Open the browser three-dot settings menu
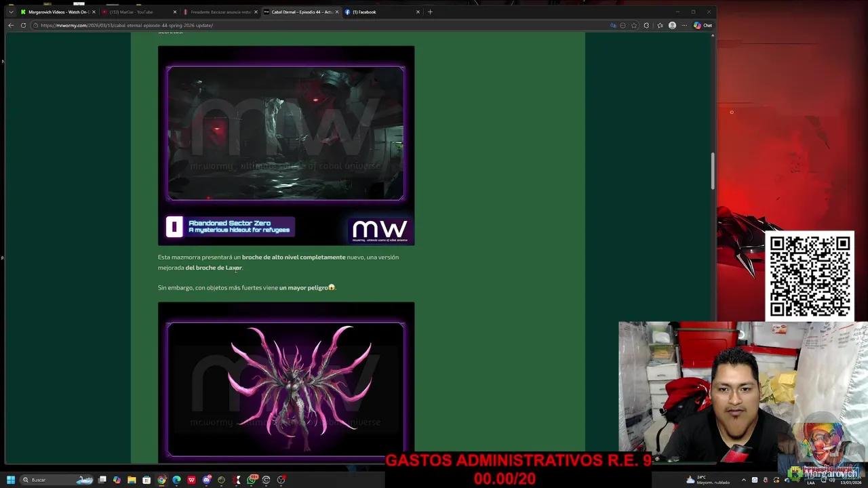868x488 pixels. click(684, 25)
